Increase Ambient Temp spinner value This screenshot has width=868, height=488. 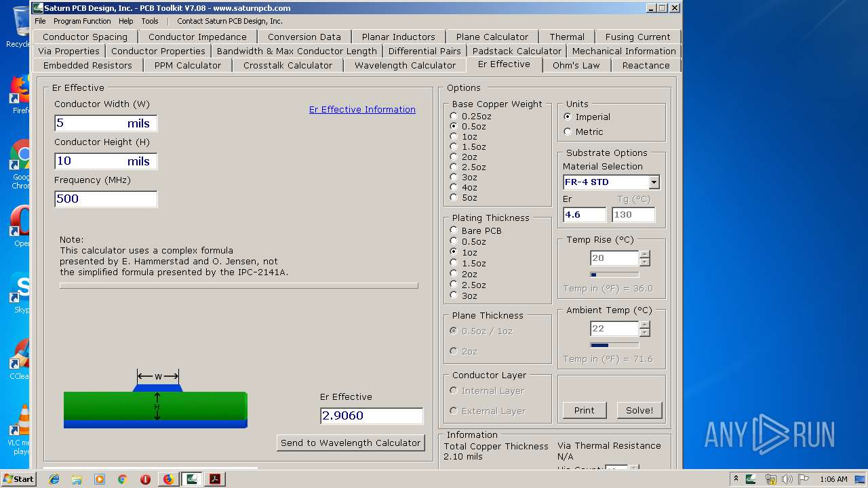pos(644,325)
